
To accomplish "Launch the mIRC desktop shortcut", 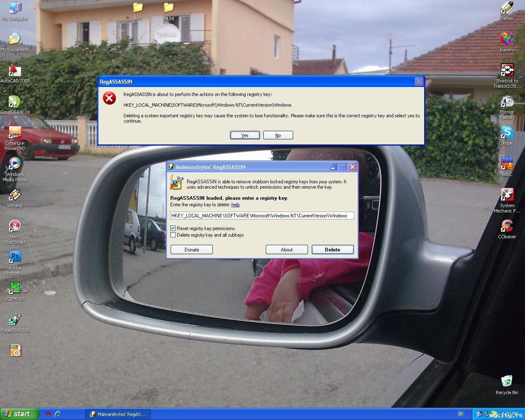I will (507, 167).
